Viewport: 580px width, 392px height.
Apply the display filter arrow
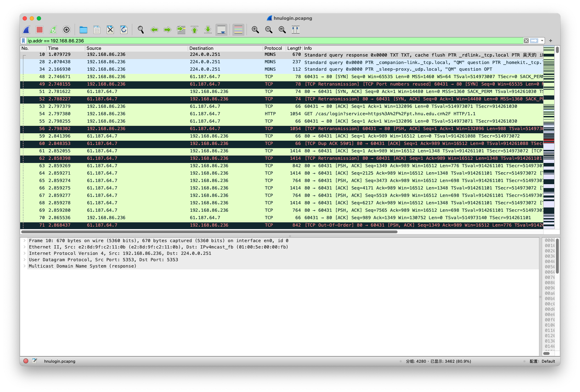pos(534,41)
